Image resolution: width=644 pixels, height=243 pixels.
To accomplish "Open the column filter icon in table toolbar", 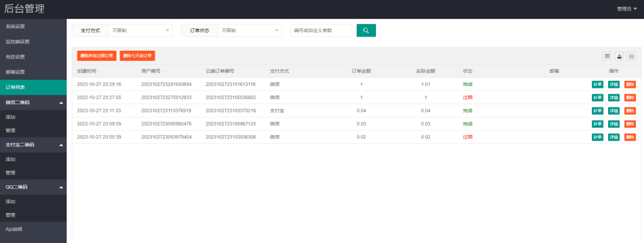I will tap(607, 56).
